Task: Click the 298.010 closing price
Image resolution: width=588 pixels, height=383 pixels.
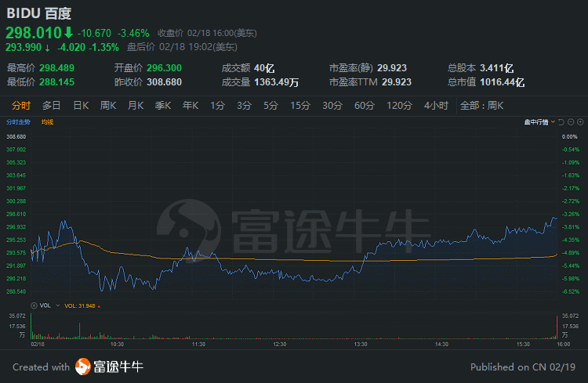Action: coord(34,33)
